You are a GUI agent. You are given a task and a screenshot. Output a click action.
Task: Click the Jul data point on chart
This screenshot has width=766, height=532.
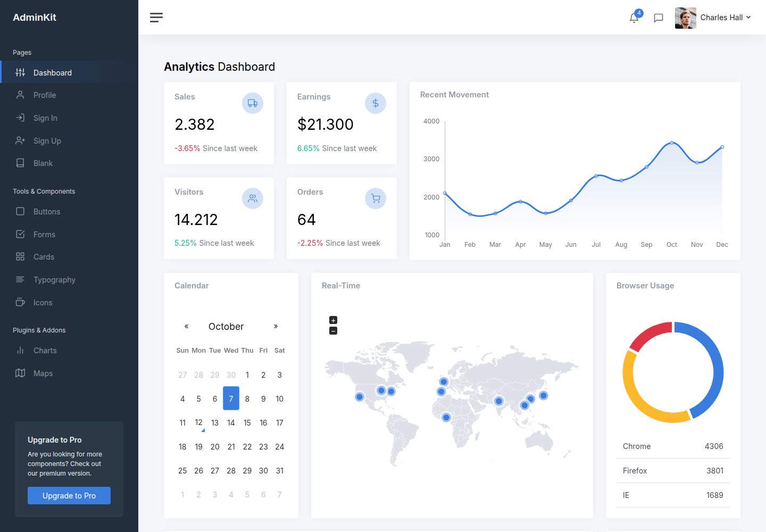coord(596,176)
